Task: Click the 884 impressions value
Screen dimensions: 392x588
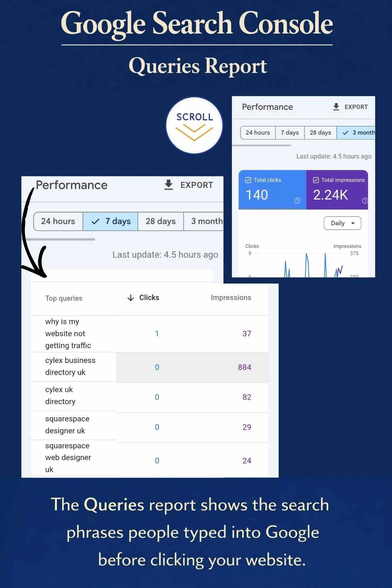Action: [244, 367]
